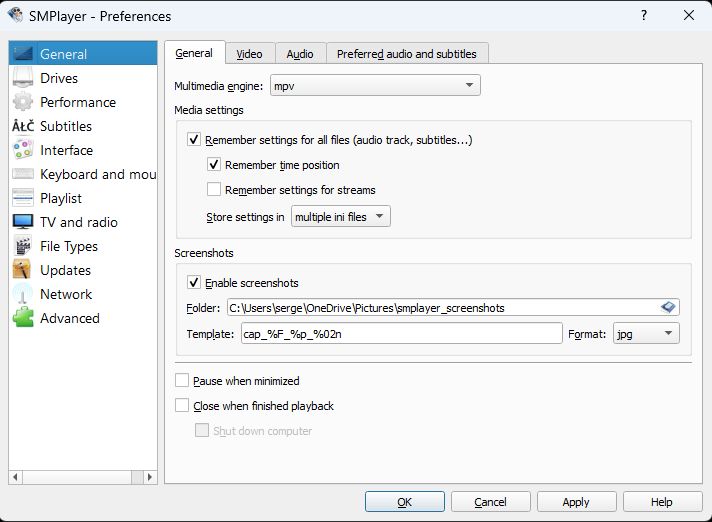
Task: Open the General section icon in sidebar
Action: point(23,54)
